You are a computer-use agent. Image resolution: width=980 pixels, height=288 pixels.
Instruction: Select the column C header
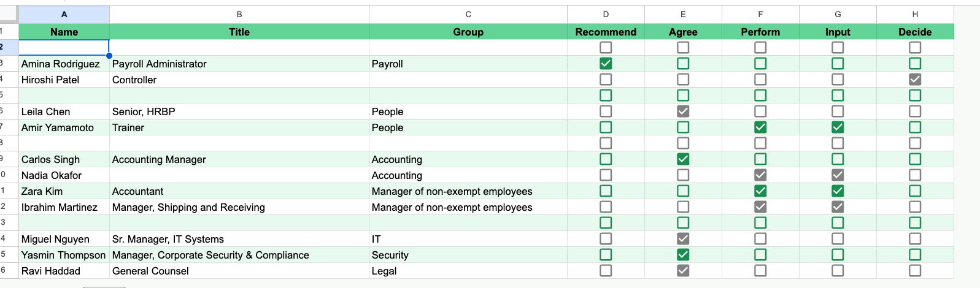468,14
